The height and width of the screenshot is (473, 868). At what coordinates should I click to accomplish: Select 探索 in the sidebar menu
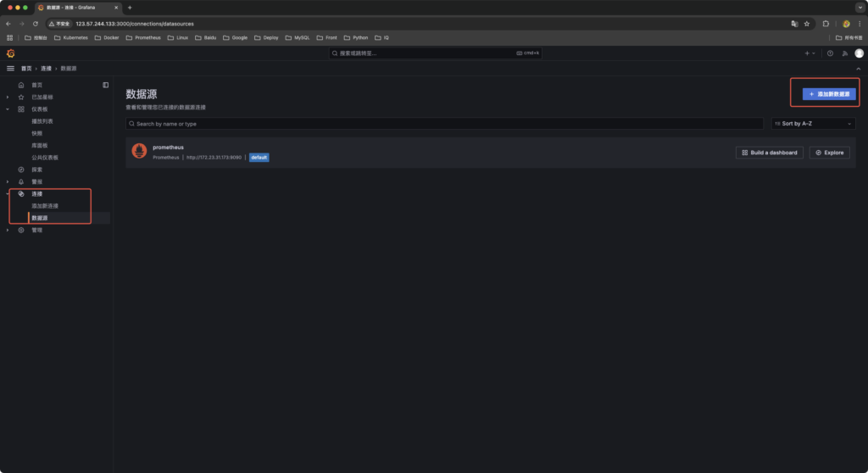36,170
